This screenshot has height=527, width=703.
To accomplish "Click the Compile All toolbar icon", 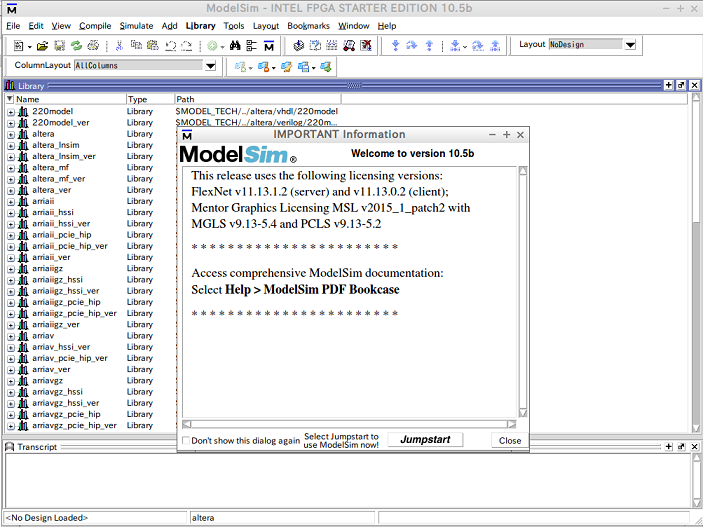I will pyautogui.click(x=315, y=45).
